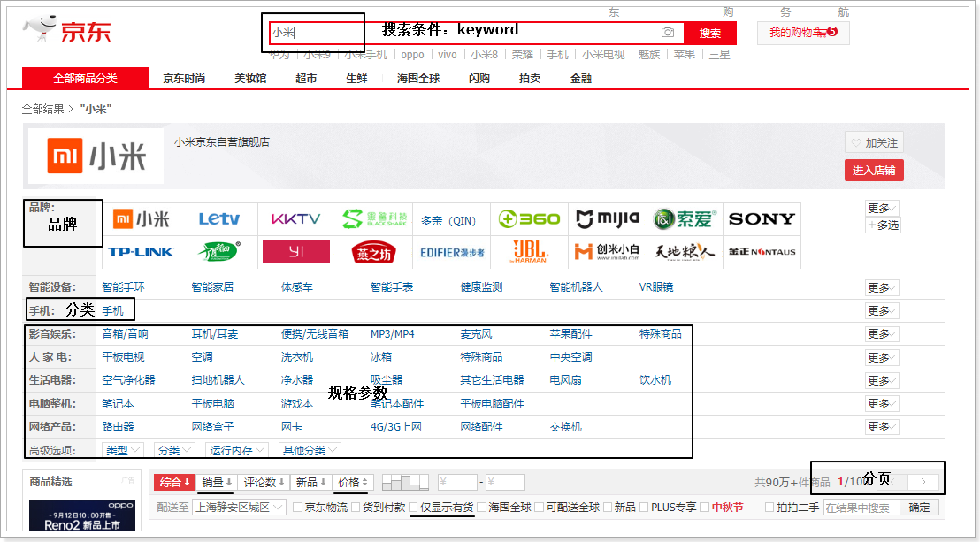
Task: Click the 进入店铺 button
Action: point(874,170)
